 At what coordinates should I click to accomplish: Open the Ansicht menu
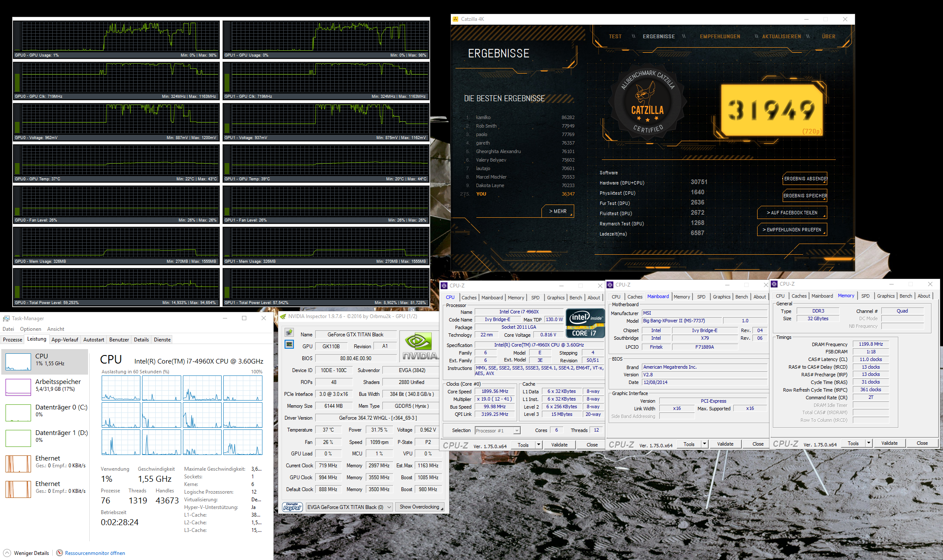[56, 329]
